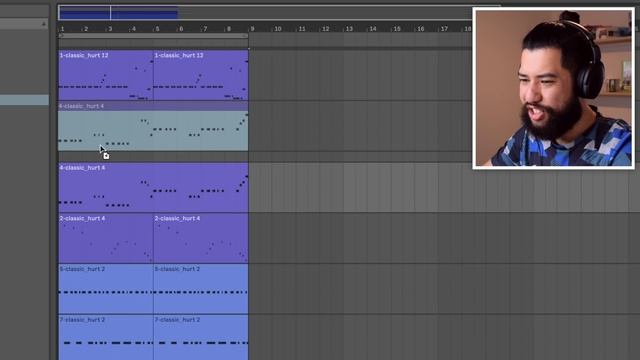Select the second 1-classic_hurt 12 clip at bar 5
This screenshot has width=640, height=360.
pyautogui.click(x=201, y=76)
